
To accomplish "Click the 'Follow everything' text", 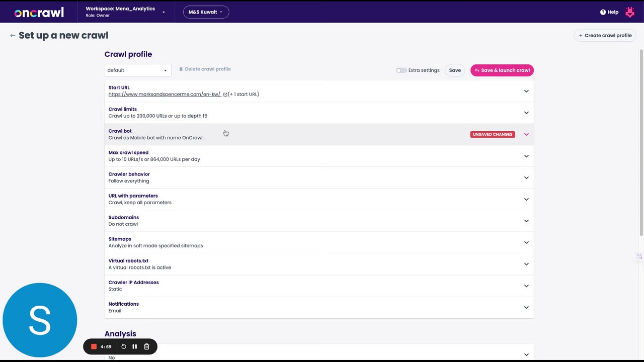I will click(129, 181).
